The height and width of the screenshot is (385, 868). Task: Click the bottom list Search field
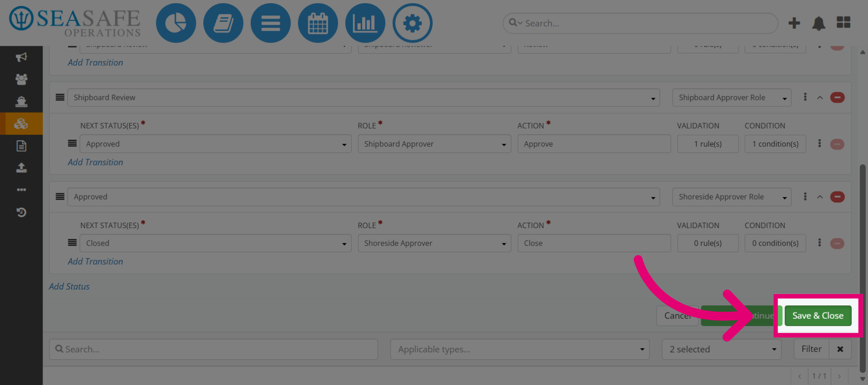(213, 349)
